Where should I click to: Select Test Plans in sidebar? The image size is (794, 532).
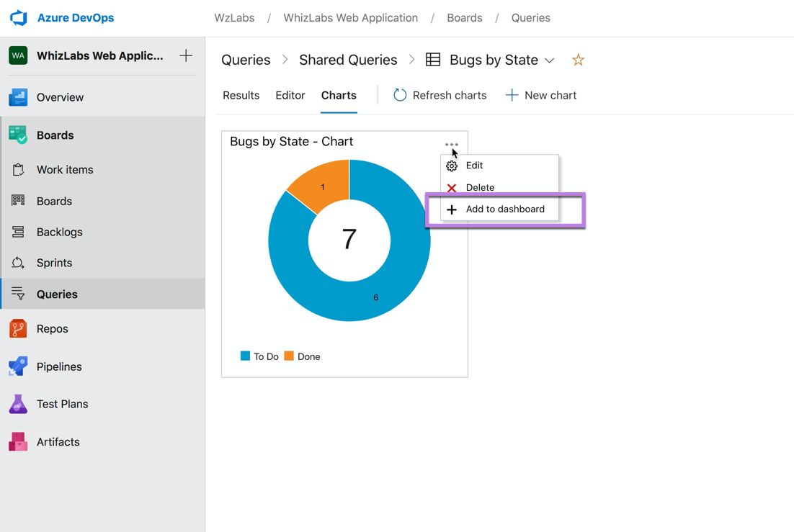62,404
